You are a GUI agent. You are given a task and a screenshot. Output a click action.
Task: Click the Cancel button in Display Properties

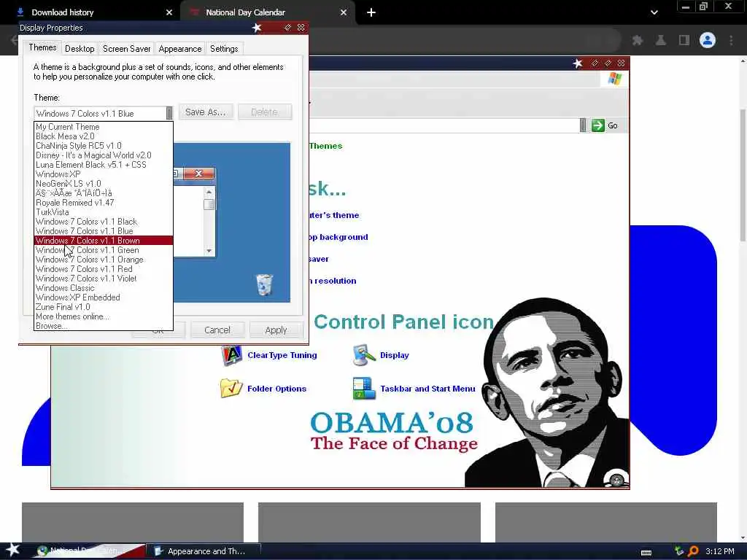click(217, 330)
